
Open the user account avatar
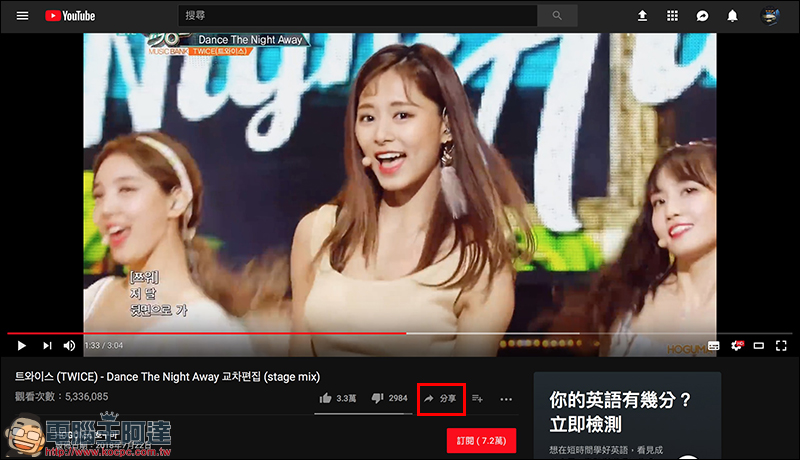[770, 16]
